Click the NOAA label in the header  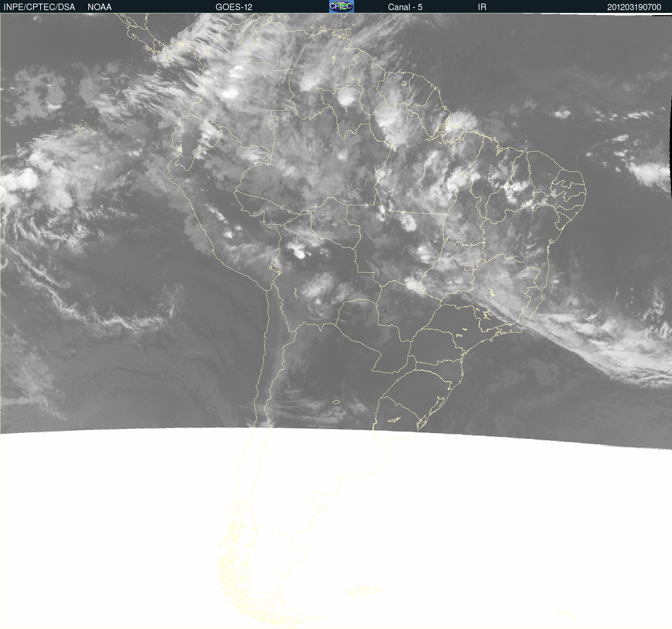click(100, 7)
